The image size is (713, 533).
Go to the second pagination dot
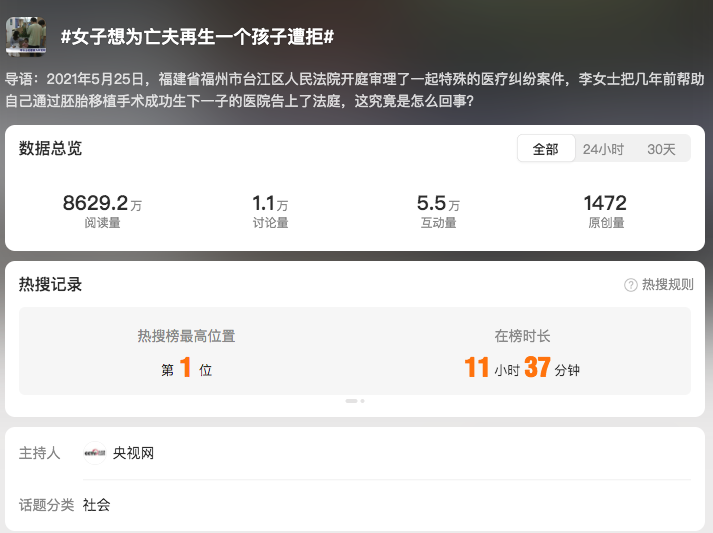(x=362, y=400)
